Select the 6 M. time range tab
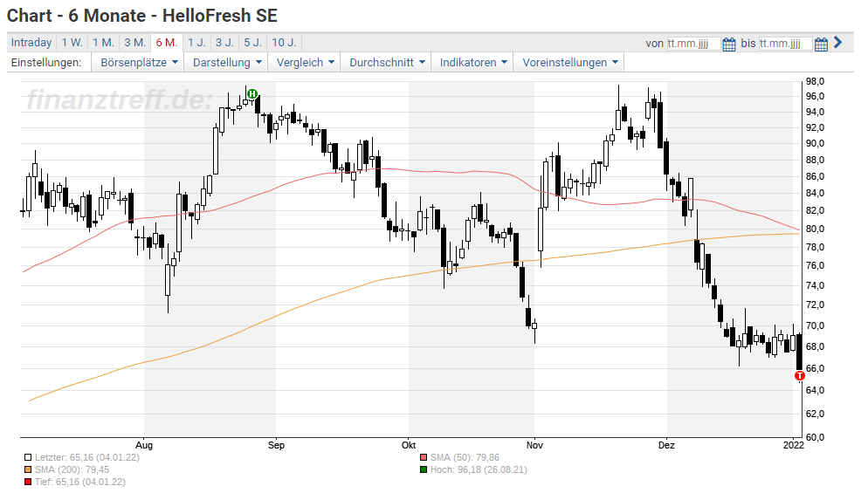 click(166, 43)
